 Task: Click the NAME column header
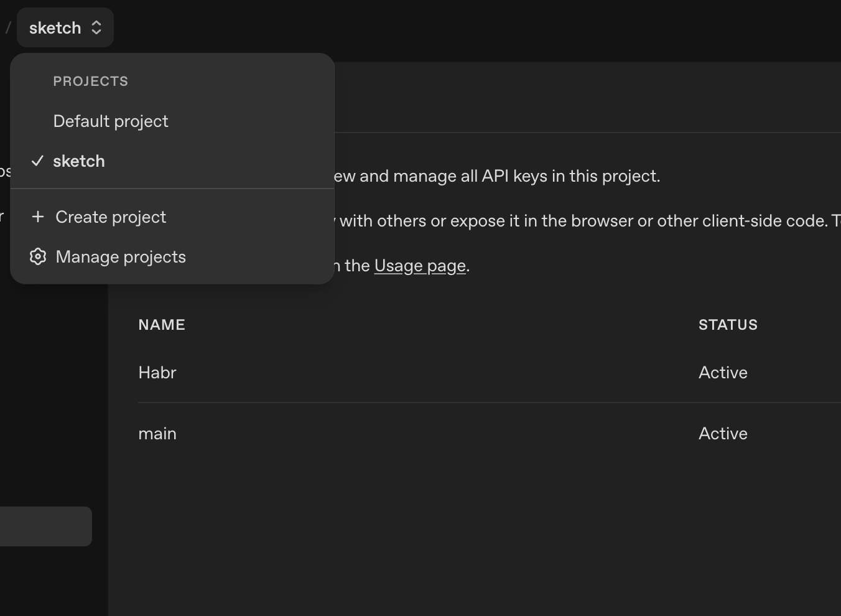click(162, 325)
